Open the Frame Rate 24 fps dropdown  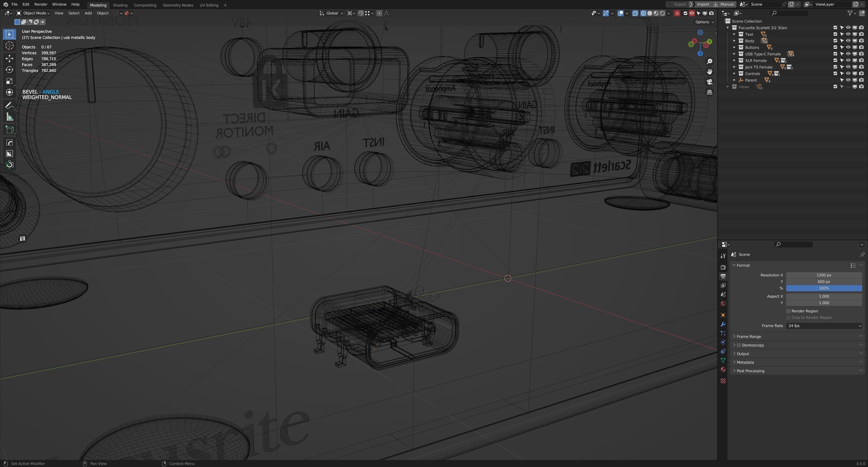coord(824,326)
